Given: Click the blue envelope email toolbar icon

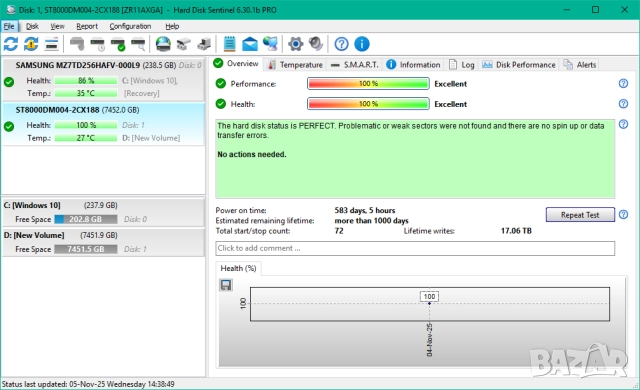Looking at the screenshot, I should (250, 44).
